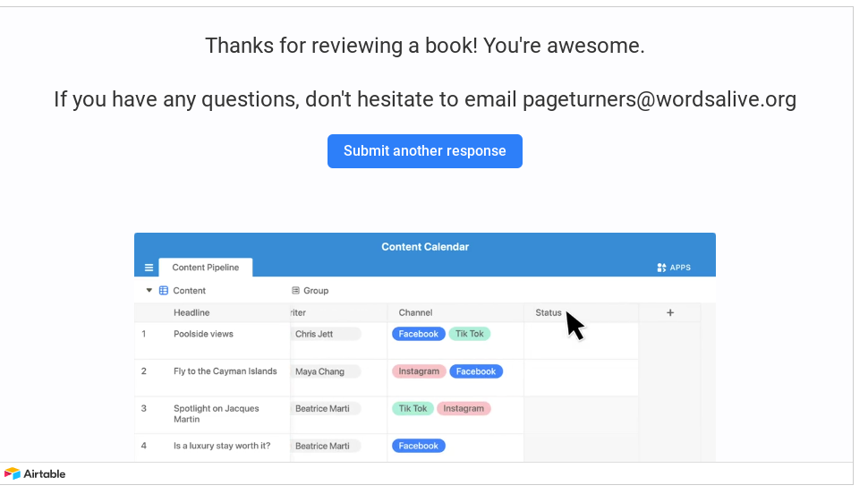
Task: Click the Is a luxury stay worth it? headline
Action: [222, 446]
